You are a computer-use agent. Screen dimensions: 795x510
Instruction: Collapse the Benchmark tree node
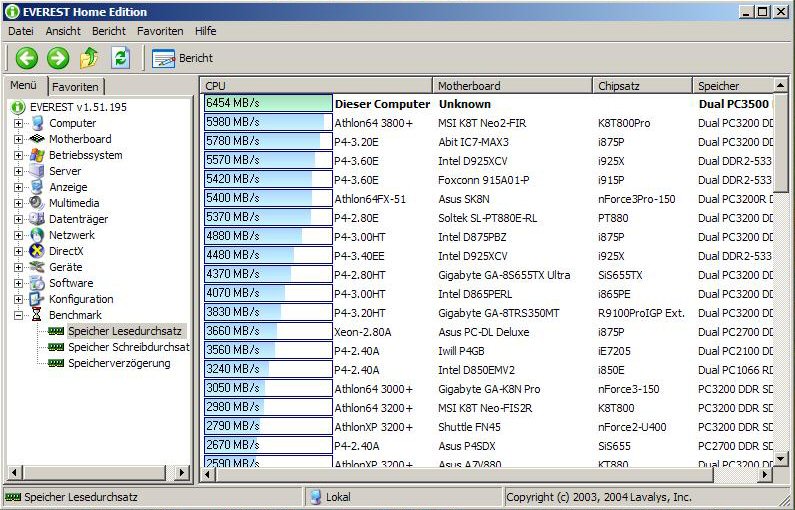pyautogui.click(x=18, y=315)
